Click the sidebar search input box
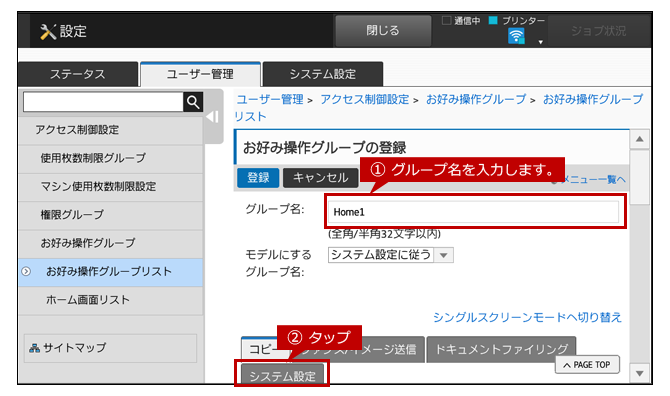Screen dimensions: 670x396 pos(103,102)
